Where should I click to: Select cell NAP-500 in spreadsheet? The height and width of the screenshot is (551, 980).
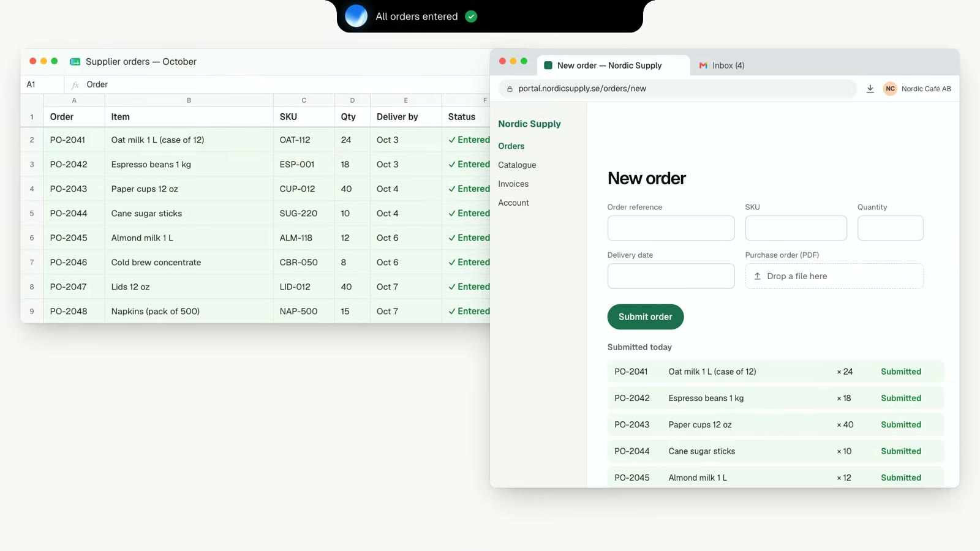[304, 312]
